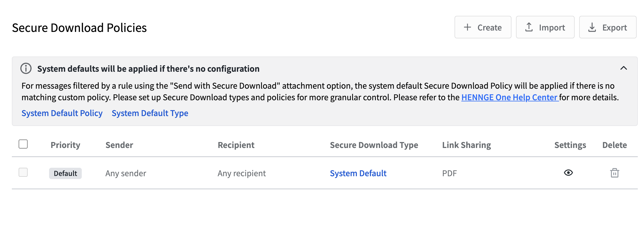Click the Sender column header
Viewport: 644px width, 231px height.
coord(119,145)
